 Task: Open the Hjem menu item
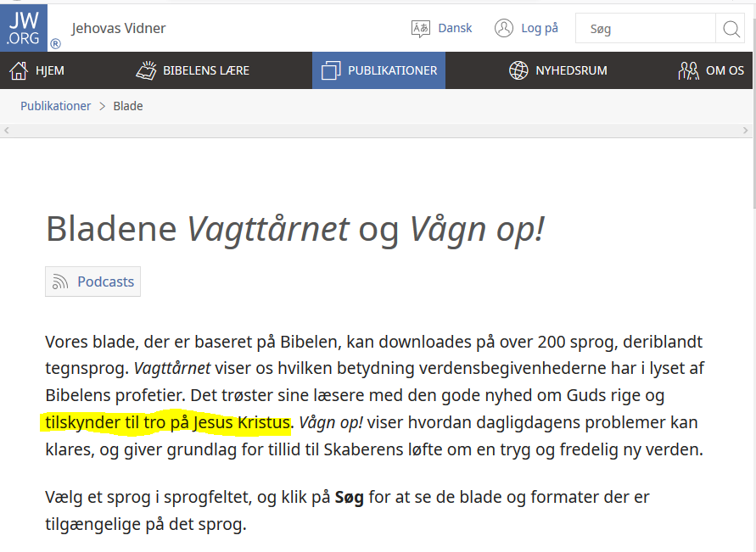(x=37, y=70)
